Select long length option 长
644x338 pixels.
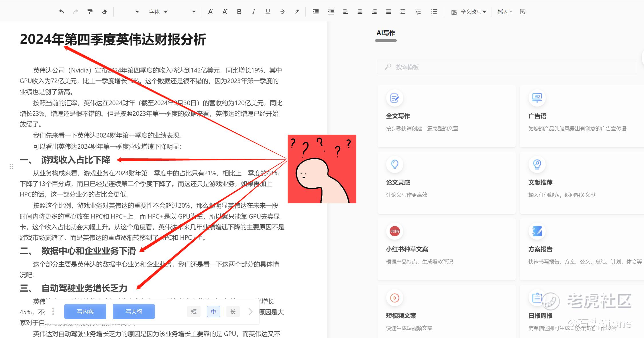[233, 311]
